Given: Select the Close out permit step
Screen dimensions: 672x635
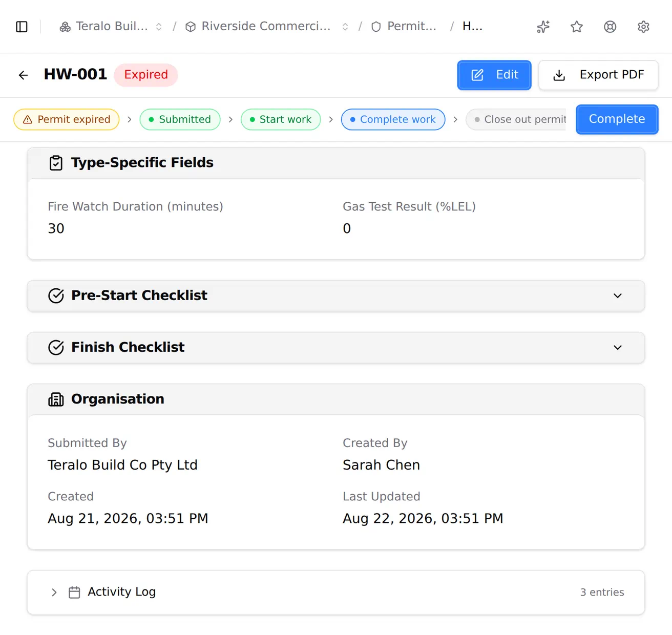Looking at the screenshot, I should pyautogui.click(x=516, y=119).
